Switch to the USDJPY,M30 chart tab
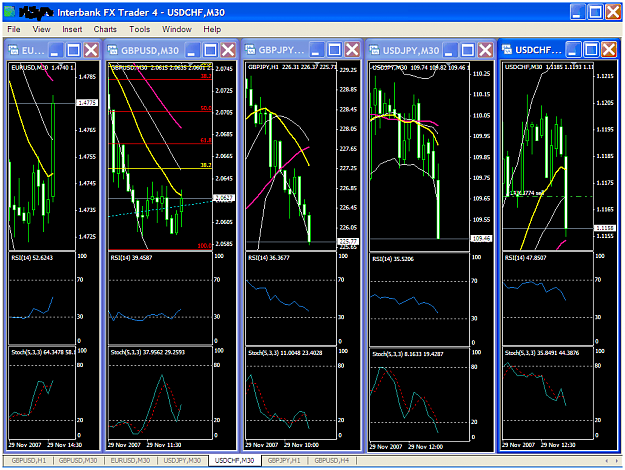 (x=182, y=460)
